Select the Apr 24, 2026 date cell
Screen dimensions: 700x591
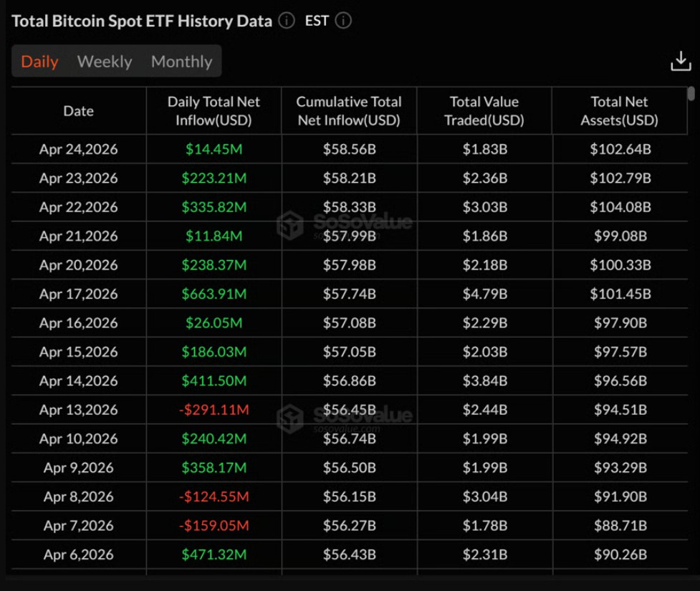78,150
